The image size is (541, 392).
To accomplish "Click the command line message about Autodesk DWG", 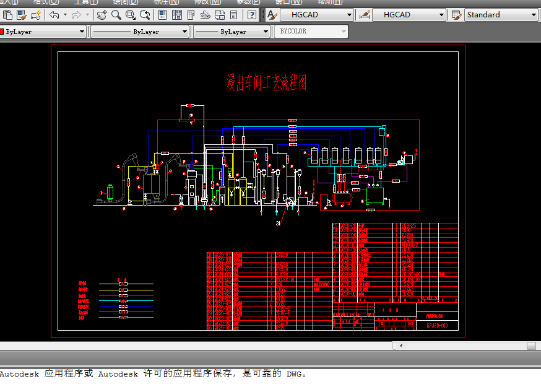I will point(153,373).
